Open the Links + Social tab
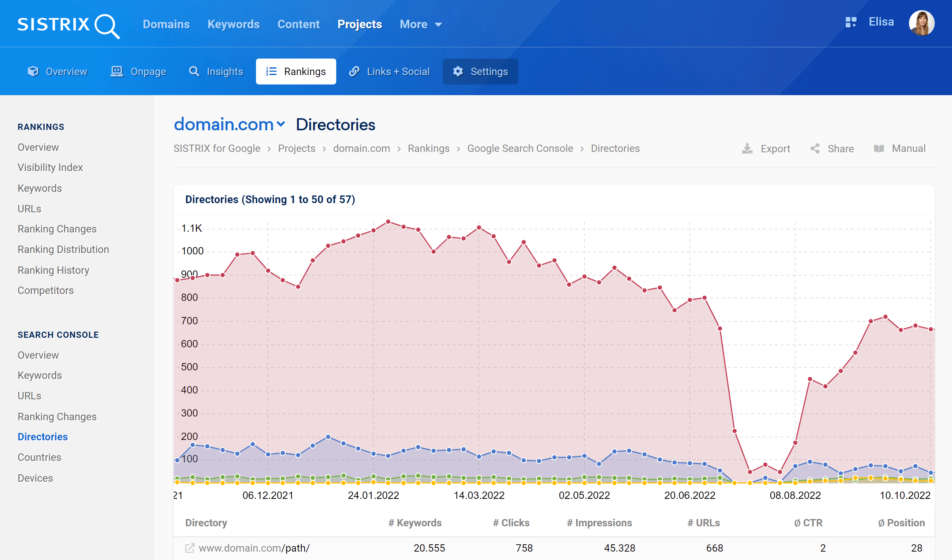Screen dimensions: 952x560 tap(389, 71)
